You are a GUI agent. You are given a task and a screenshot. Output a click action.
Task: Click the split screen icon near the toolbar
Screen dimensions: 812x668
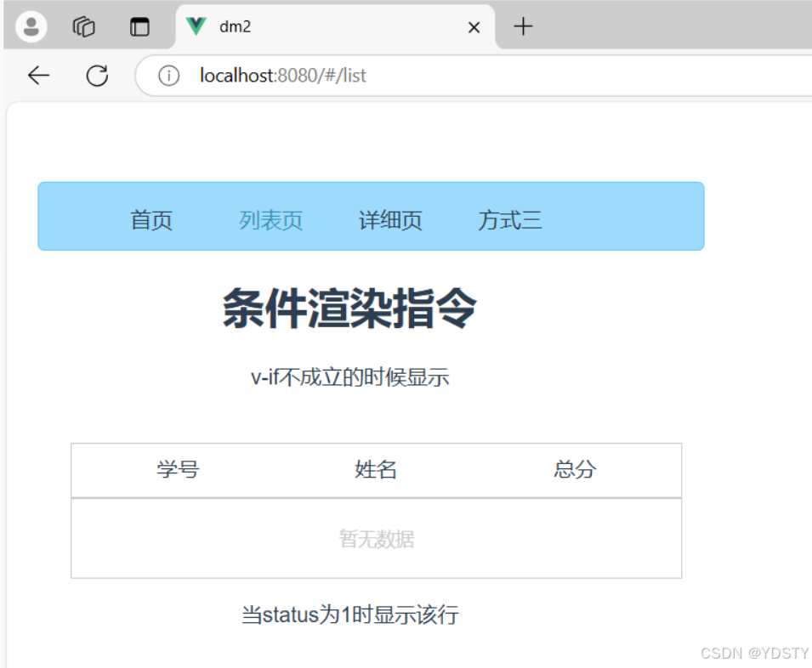139,26
